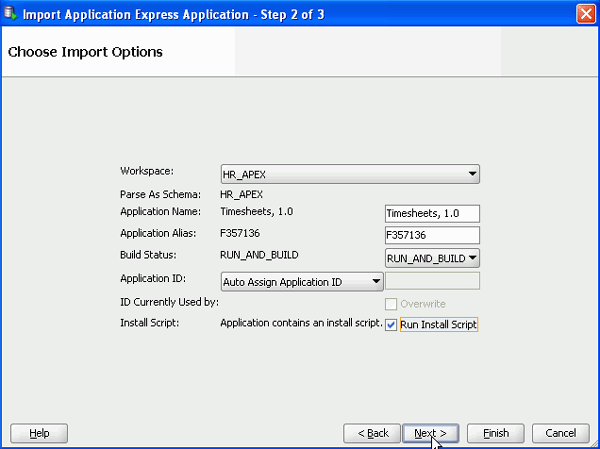Click the 'Timesheets, 1.0' static text
Screen dimensions: 600x449
257,211
